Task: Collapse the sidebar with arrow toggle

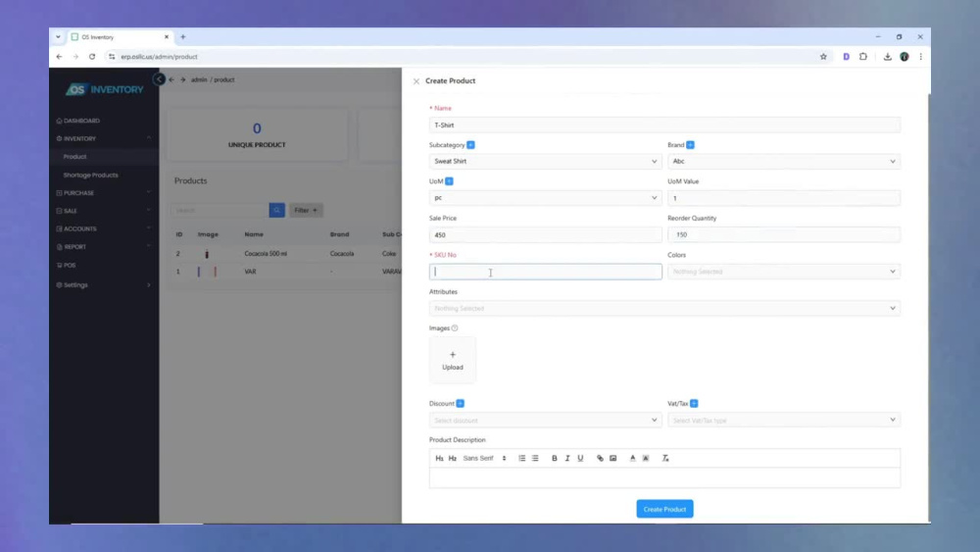Action: pyautogui.click(x=159, y=79)
